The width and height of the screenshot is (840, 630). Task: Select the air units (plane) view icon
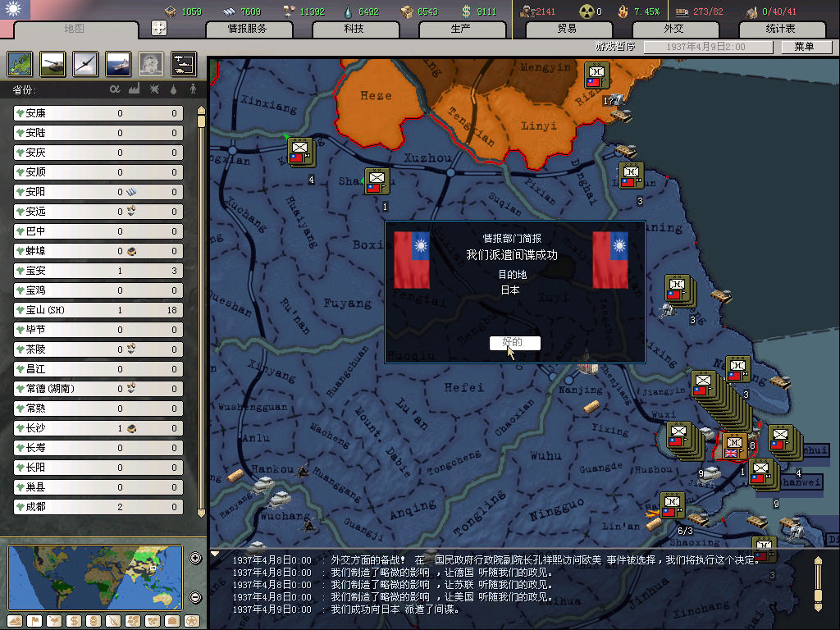pos(85,63)
